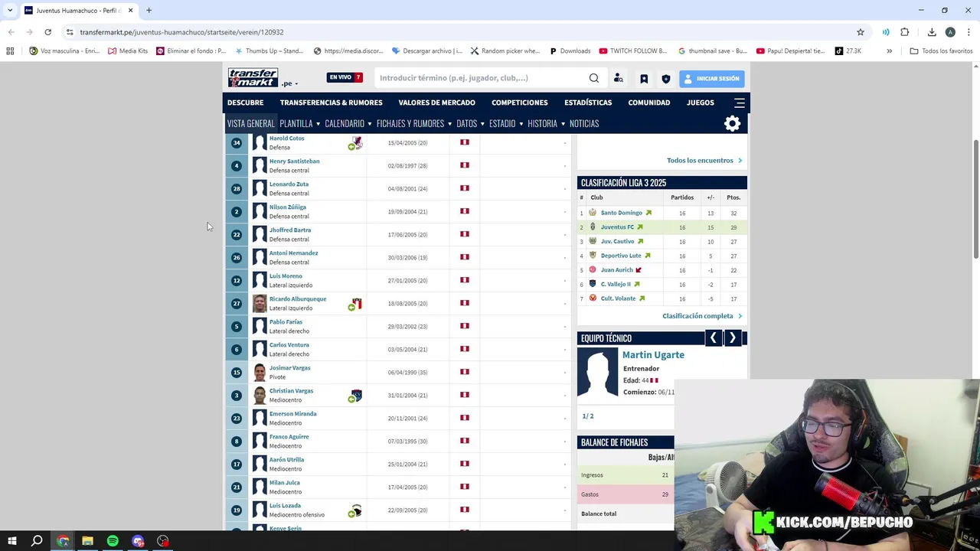980x551 pixels.
Task: Click page vertical scrollbar
Action: [x=975, y=199]
